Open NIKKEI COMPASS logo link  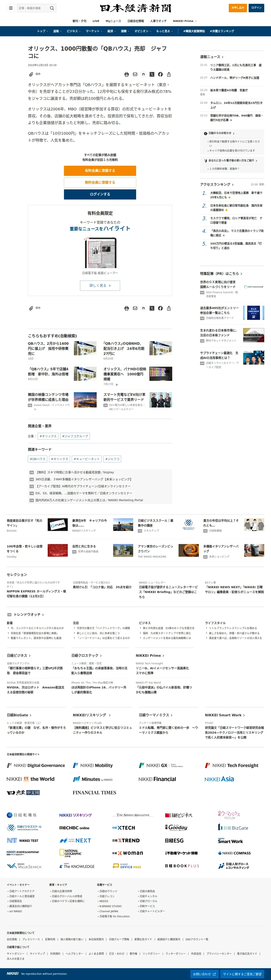[234, 853]
